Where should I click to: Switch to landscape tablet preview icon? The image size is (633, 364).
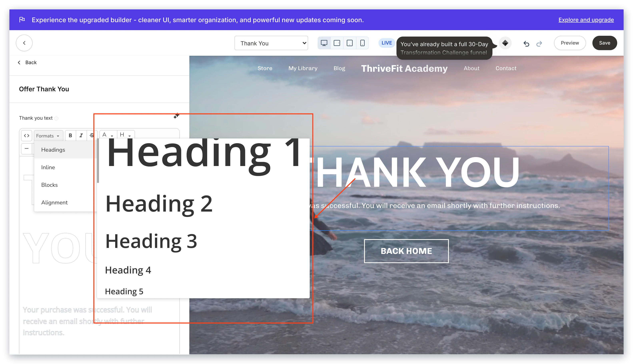pyautogui.click(x=337, y=43)
